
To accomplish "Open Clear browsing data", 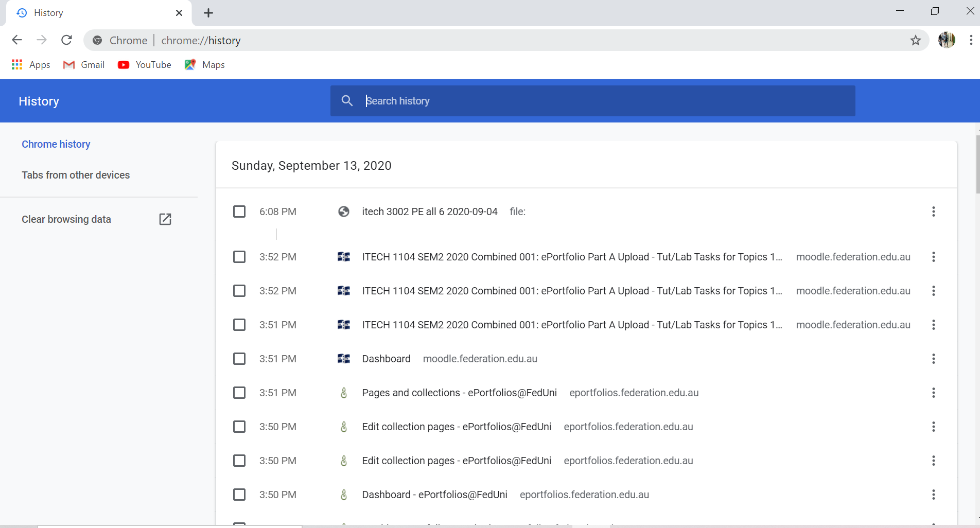I will pyautogui.click(x=66, y=219).
